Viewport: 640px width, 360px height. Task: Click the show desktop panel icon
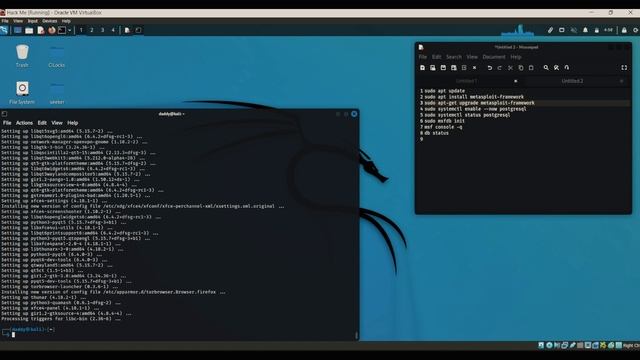pyautogui.click(x=18, y=30)
